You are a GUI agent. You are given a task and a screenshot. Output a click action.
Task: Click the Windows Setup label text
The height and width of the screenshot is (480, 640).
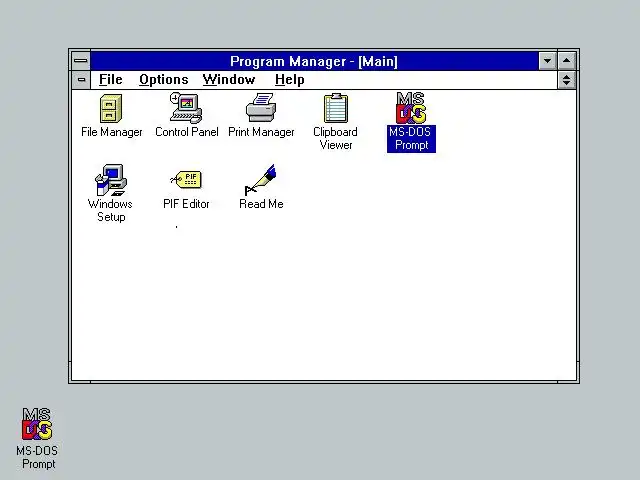coord(111,210)
